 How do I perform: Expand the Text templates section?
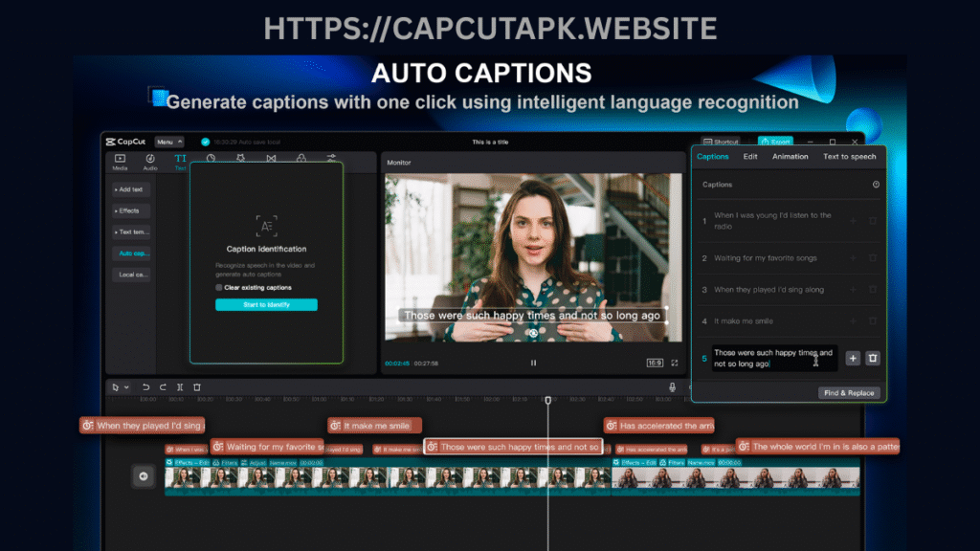click(130, 231)
